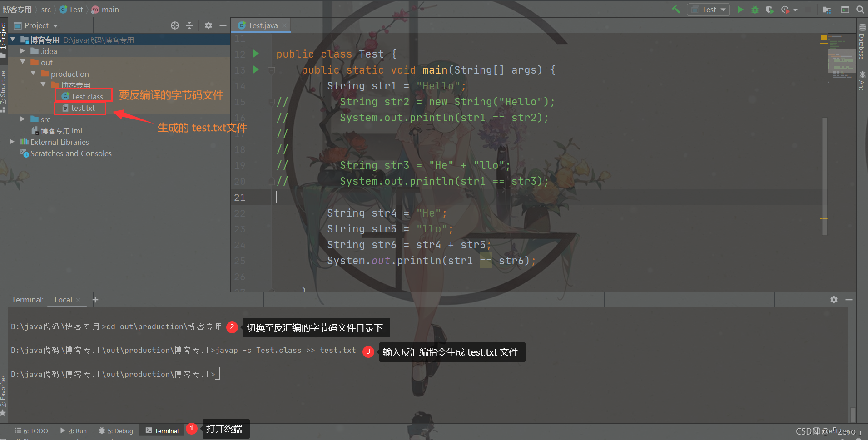Click the str6 variable on line 24

tap(384, 245)
